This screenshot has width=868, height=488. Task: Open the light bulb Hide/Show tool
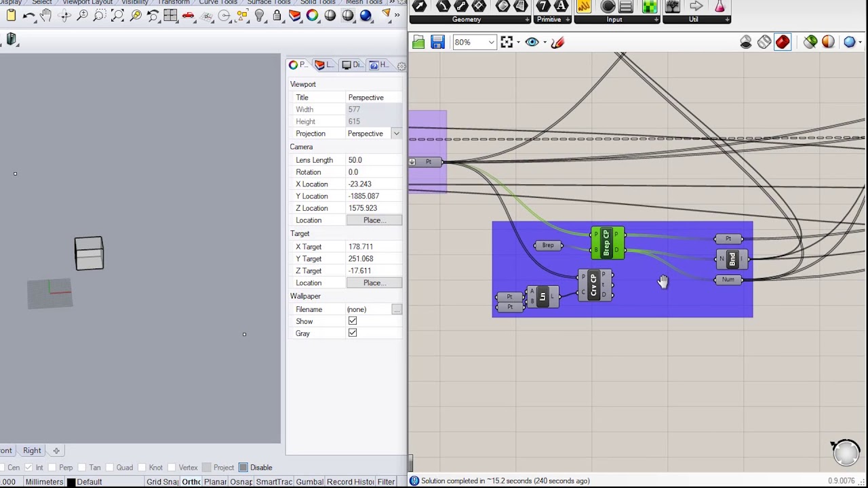click(x=259, y=15)
